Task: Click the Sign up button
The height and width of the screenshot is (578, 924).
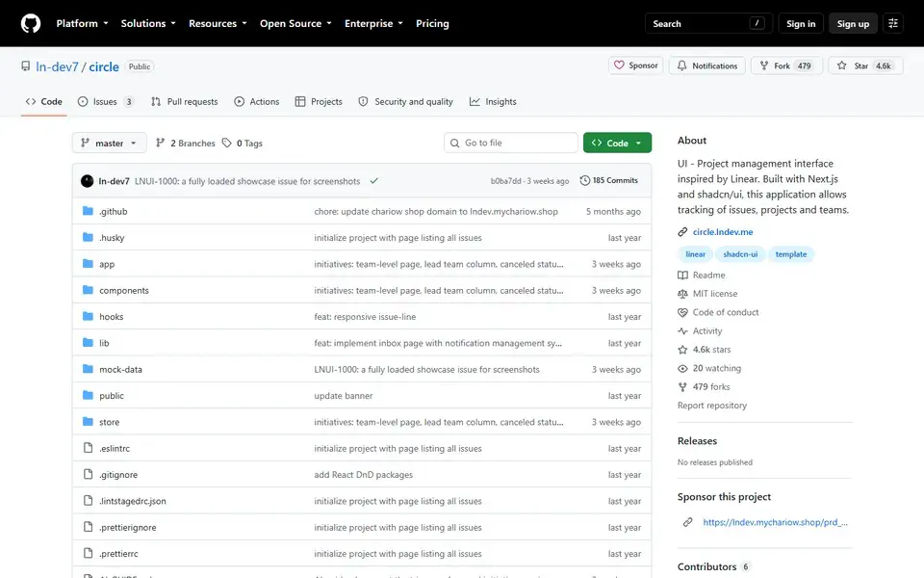Action: pyautogui.click(x=853, y=23)
